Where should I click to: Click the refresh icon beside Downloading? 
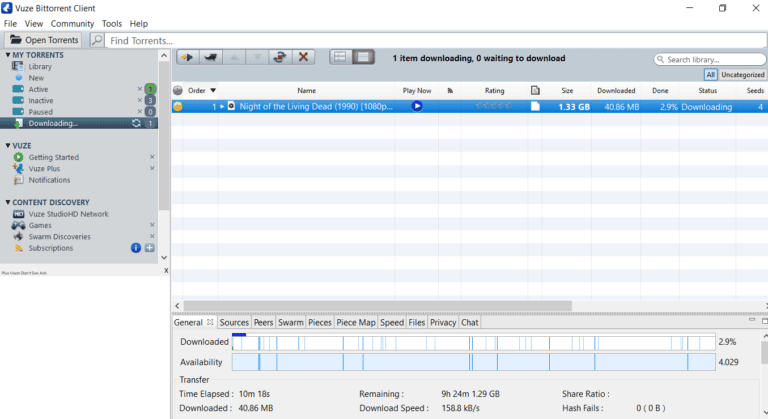pyautogui.click(x=136, y=123)
